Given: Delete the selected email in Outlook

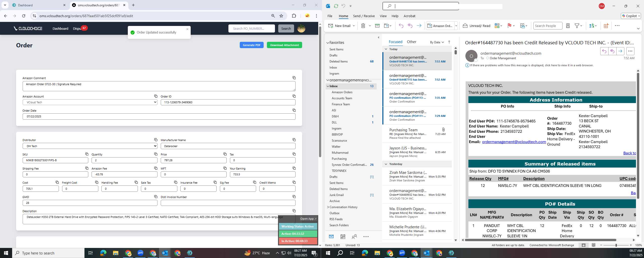Looking at the screenshot, I should coord(363,26).
